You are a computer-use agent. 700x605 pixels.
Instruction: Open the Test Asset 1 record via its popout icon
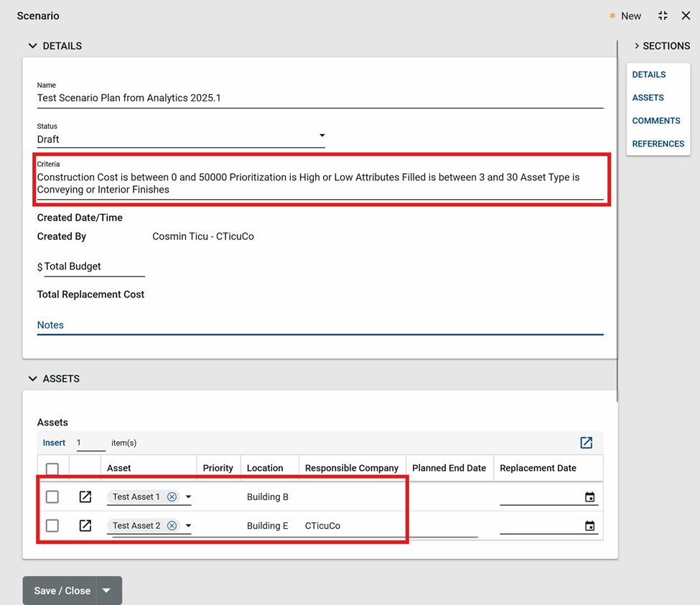tap(85, 497)
